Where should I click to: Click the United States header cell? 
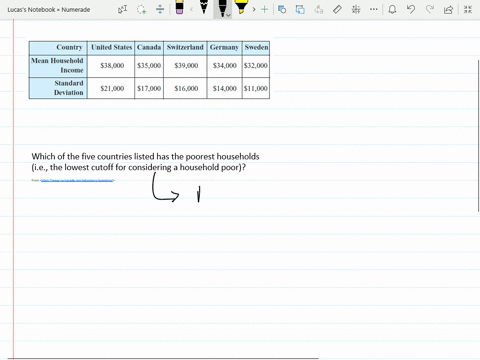point(111,47)
